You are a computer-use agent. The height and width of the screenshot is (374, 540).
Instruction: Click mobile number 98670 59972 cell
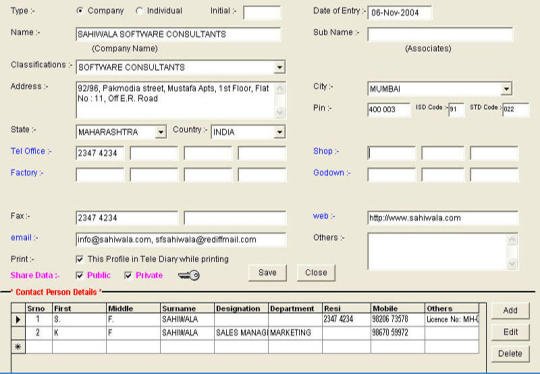[x=397, y=333]
